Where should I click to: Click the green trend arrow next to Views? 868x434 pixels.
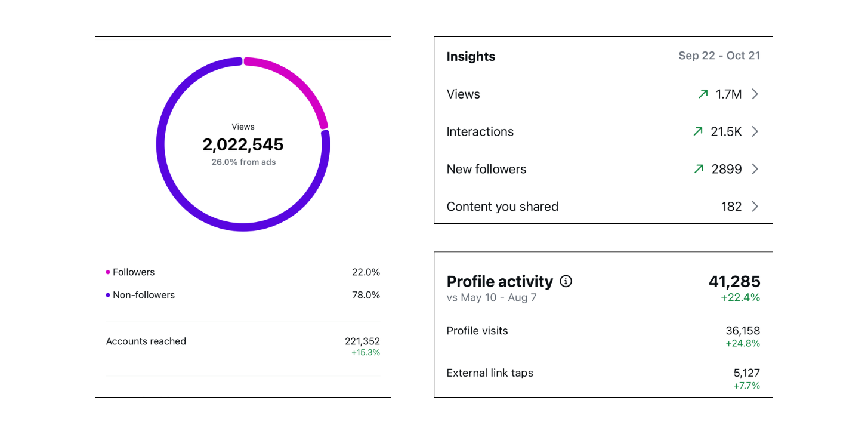tap(703, 94)
